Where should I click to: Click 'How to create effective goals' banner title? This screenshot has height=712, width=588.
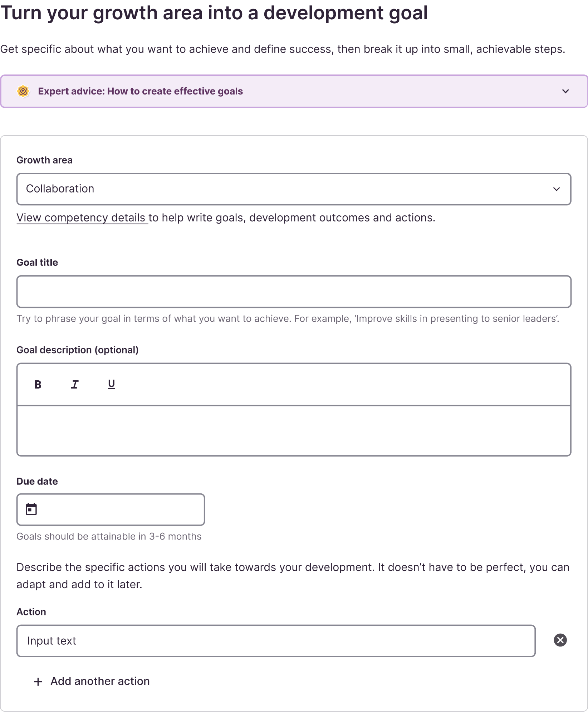click(x=140, y=91)
